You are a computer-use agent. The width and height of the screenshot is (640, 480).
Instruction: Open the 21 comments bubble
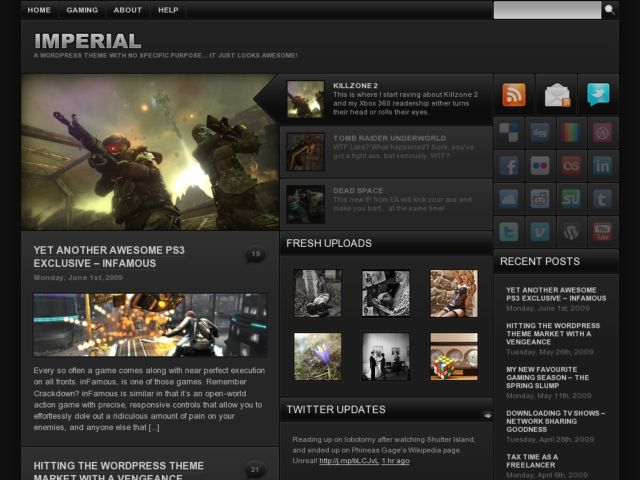tap(255, 470)
